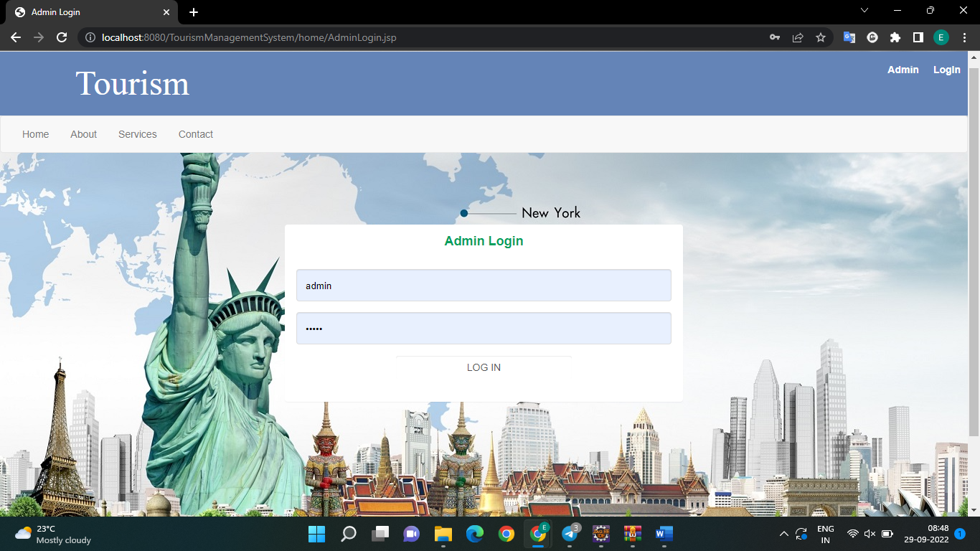The height and width of the screenshot is (551, 980).
Task: Click the battery status icon in the taskbar
Action: [888, 534]
